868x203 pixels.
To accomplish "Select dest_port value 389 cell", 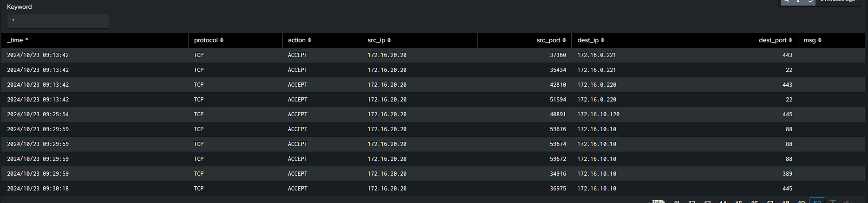I will [787, 174].
